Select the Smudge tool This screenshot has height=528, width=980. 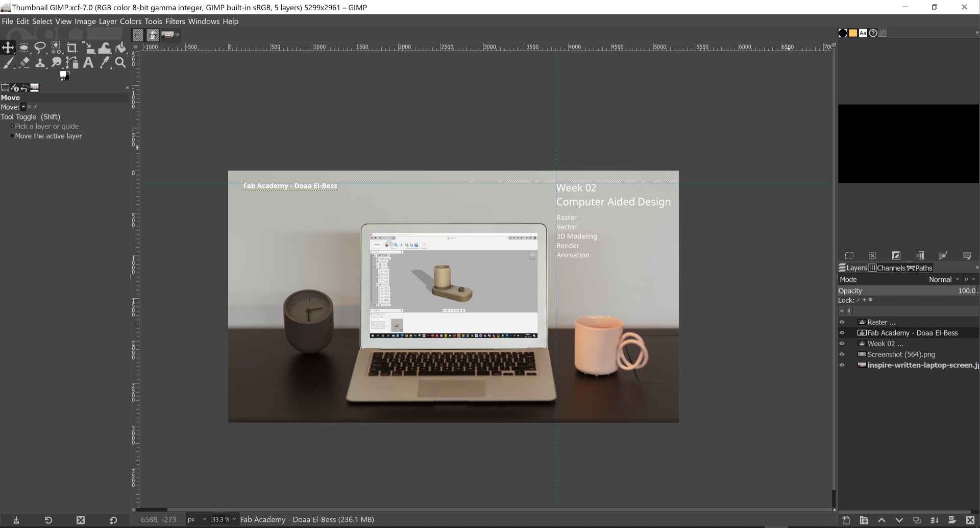pos(56,63)
